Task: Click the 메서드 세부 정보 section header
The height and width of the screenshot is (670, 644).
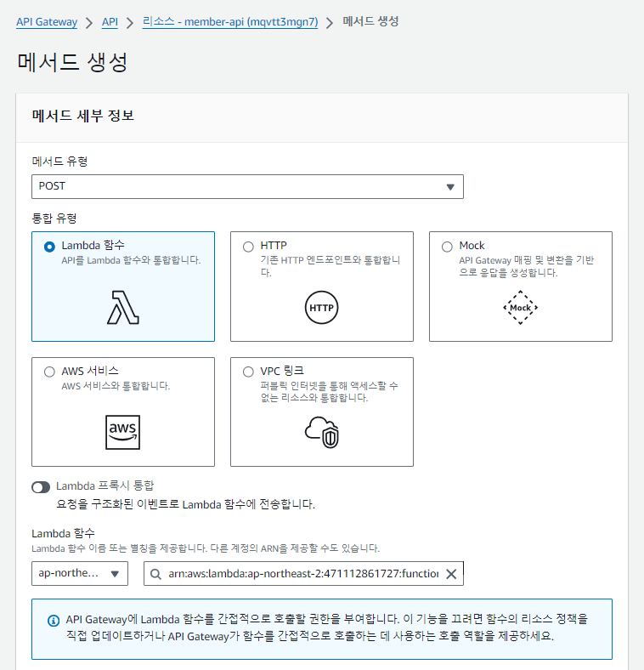Action: click(83, 116)
